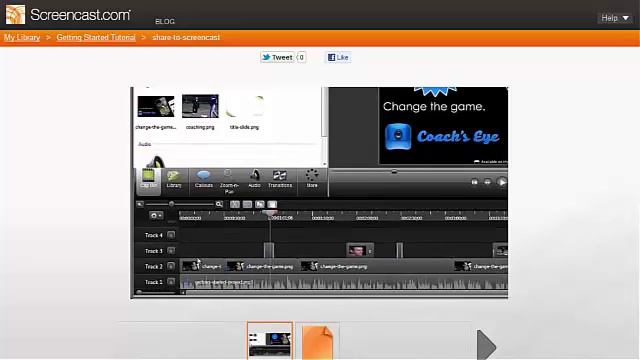Go to the My Library breadcrumb
Viewport: 640px width, 360px height.
(x=22, y=38)
